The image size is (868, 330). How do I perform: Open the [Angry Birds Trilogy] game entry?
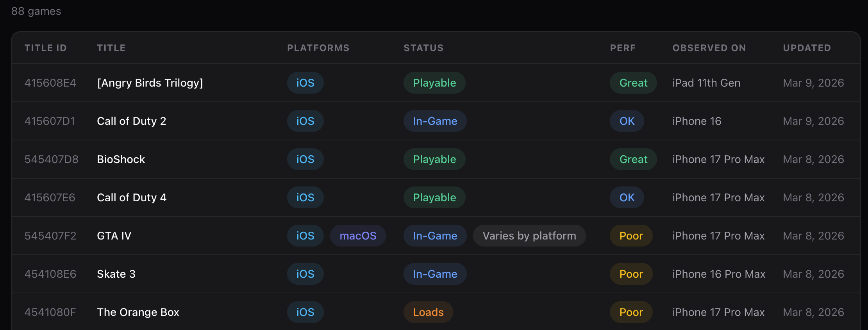point(150,83)
